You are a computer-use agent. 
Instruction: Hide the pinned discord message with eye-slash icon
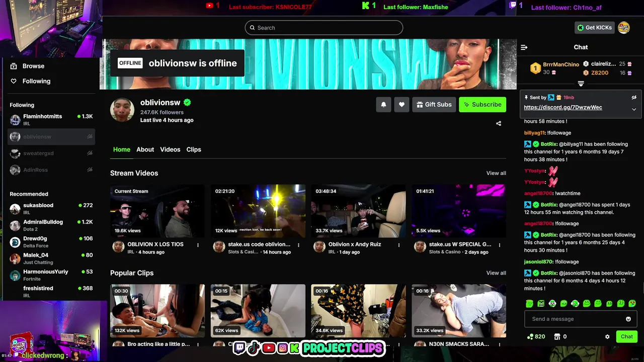tap(634, 98)
